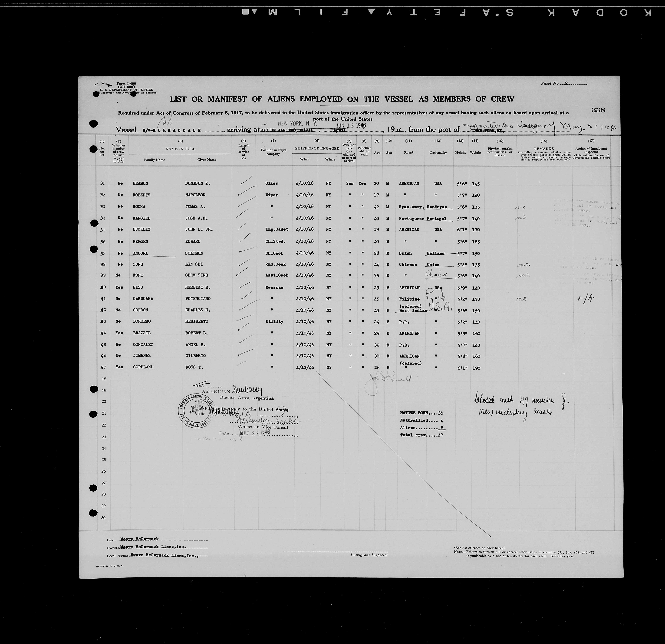Screen dimensions: 665x644
Task: Click given name HERIBERTO
Action: [196, 321]
